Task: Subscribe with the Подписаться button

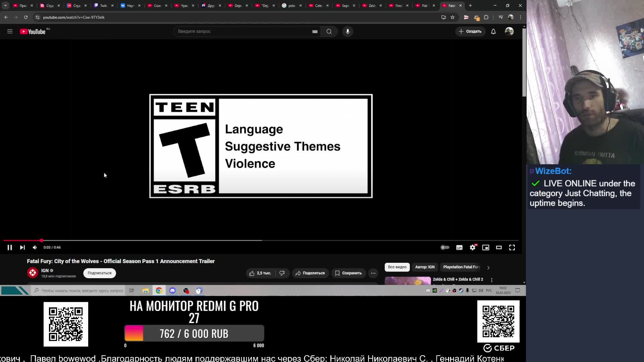Action: click(x=99, y=273)
